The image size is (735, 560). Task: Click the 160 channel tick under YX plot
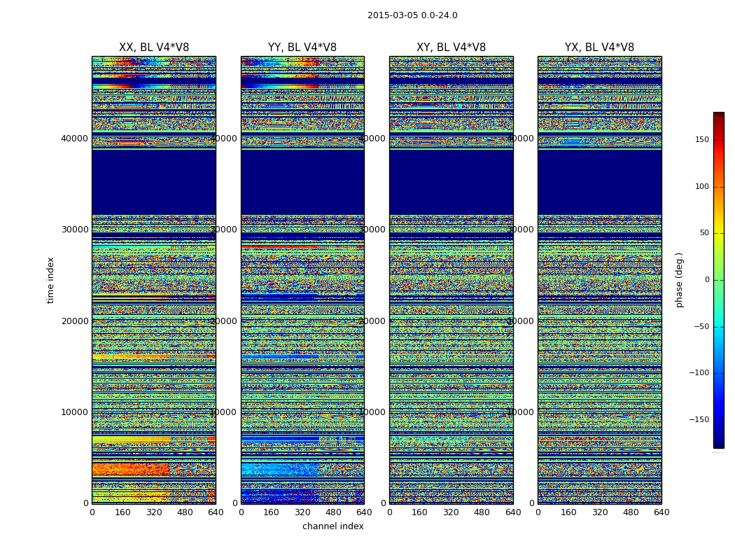(568, 512)
